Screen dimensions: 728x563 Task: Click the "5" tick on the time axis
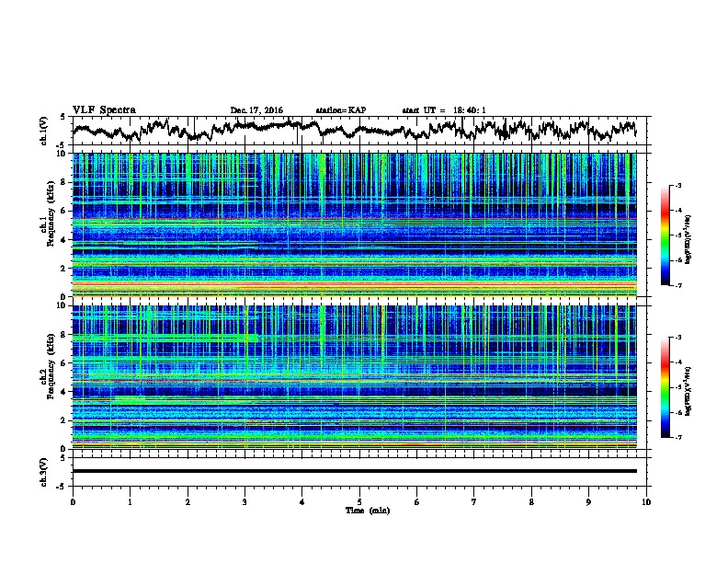coord(359,502)
